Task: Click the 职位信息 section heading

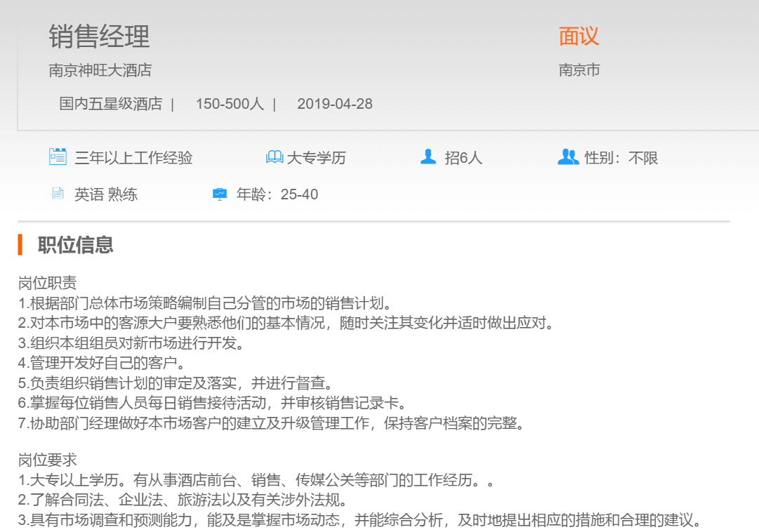Action: click(76, 245)
